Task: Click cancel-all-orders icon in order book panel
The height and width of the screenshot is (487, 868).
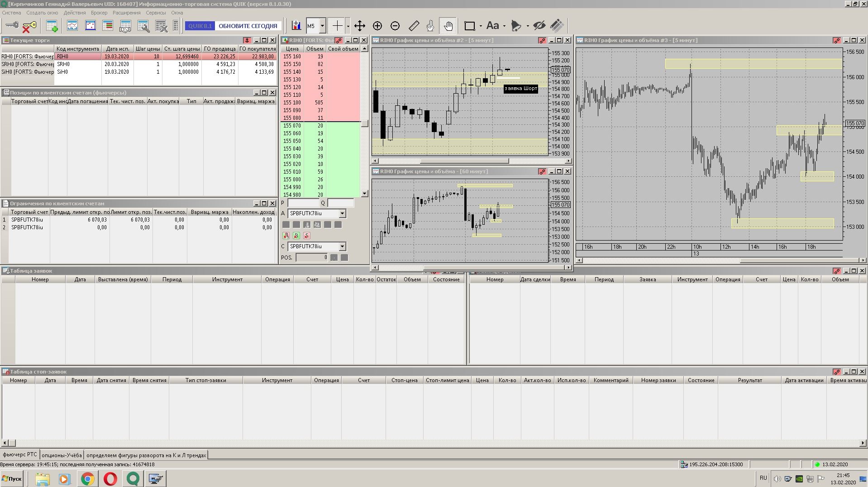Action: [x=286, y=236]
